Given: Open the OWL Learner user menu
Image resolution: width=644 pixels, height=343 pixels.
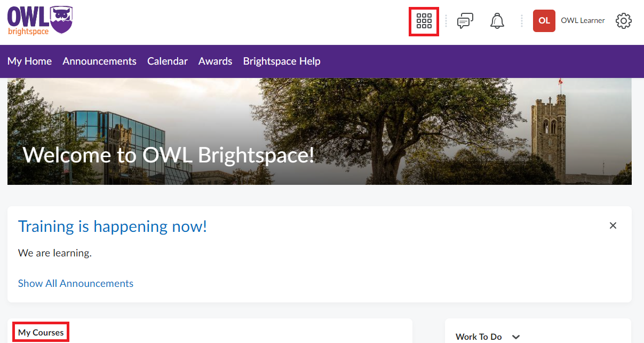Looking at the screenshot, I should point(583,21).
